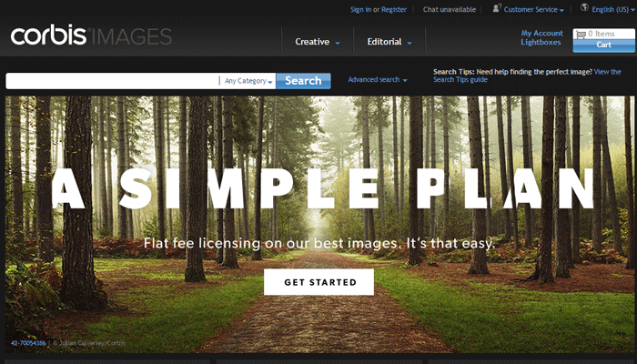Open the Customer Service dropdown

point(533,9)
